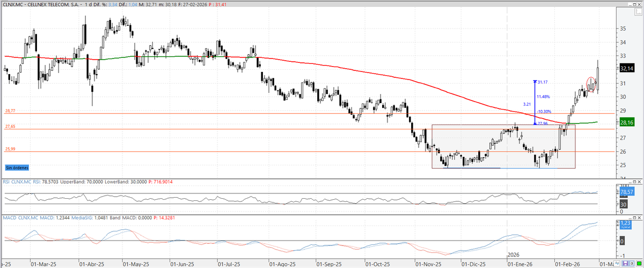Click the 26 price axis tick
The height and width of the screenshot is (268, 644).
pyautogui.click(x=623, y=151)
